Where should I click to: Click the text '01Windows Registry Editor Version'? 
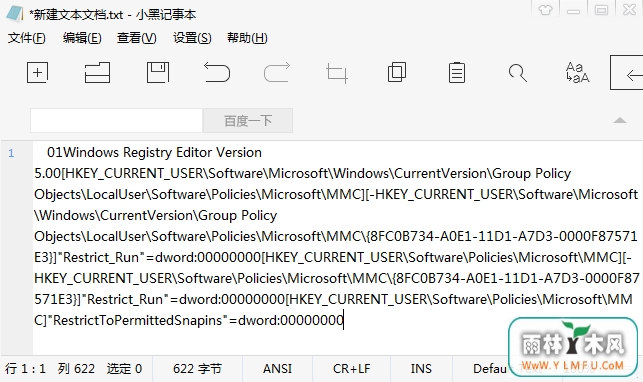154,152
